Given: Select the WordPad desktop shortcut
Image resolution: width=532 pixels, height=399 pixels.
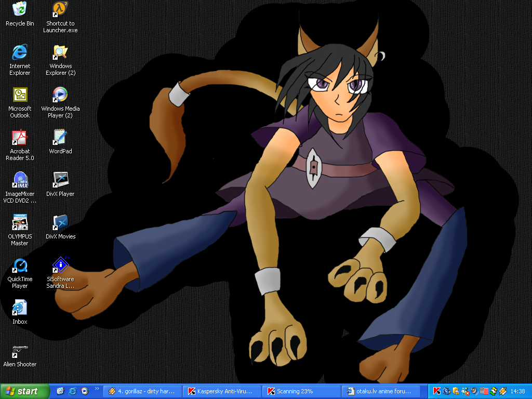Looking at the screenshot, I should point(60,142).
